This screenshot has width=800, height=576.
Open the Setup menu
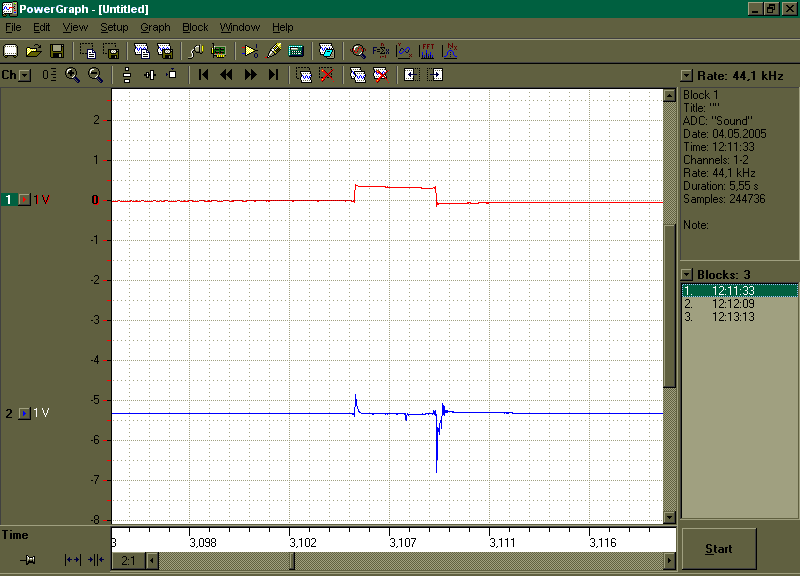pos(114,28)
